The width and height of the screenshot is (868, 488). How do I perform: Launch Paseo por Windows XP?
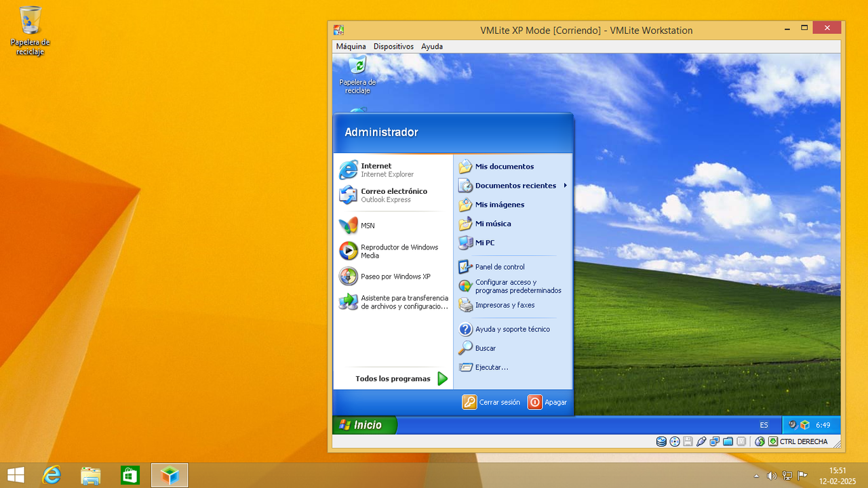click(393, 277)
